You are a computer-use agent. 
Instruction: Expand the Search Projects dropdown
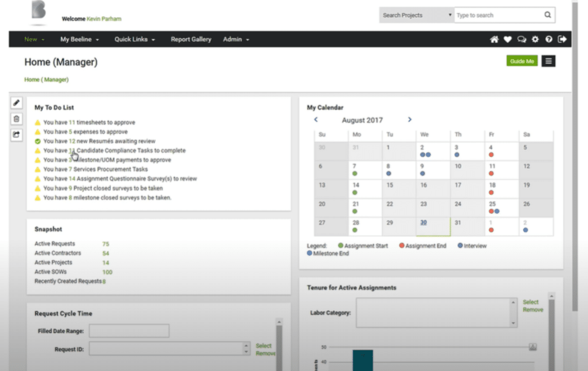416,15
